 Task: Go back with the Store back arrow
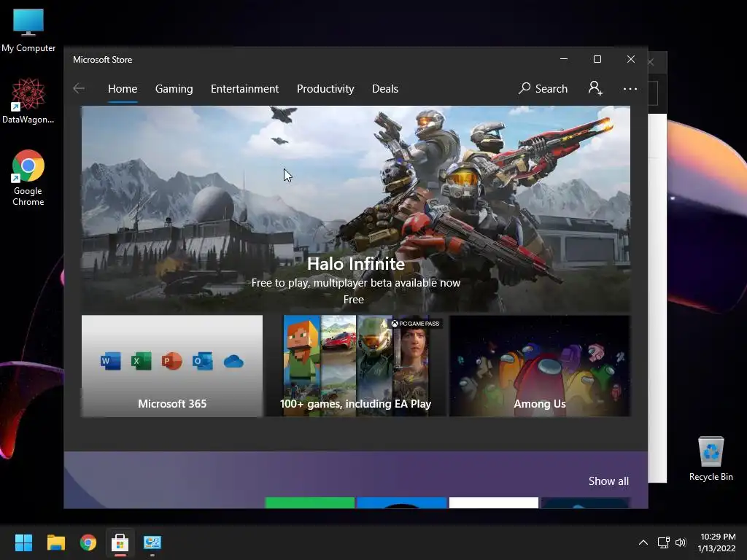pyautogui.click(x=79, y=88)
